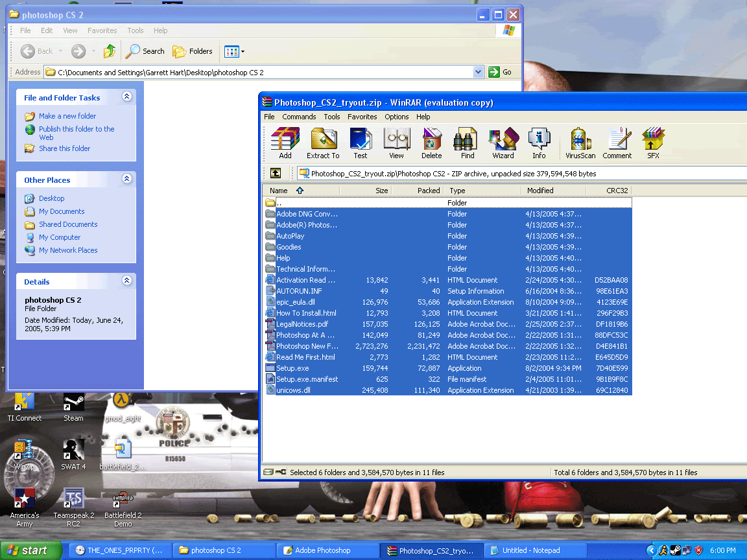Collapse the Other Places panel

coord(126,179)
